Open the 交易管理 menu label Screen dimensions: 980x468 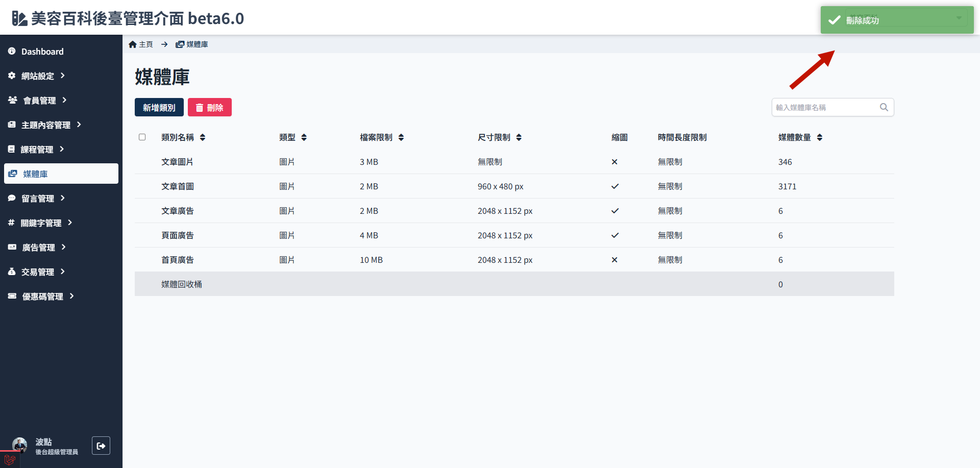(38, 272)
